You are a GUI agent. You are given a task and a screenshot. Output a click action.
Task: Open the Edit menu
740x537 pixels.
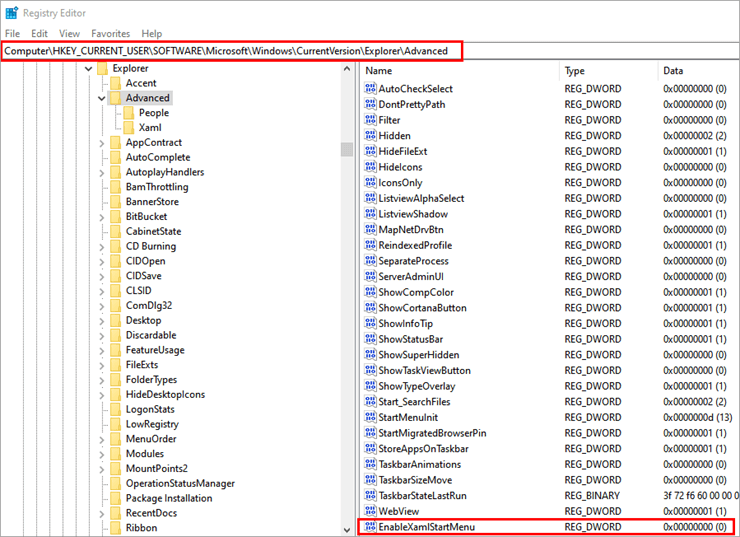(x=39, y=34)
